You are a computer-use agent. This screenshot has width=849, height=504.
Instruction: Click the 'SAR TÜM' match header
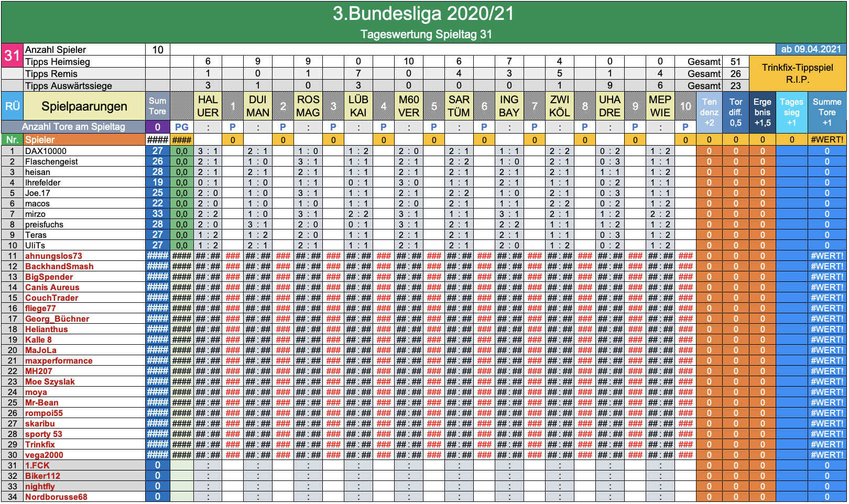[x=459, y=106]
